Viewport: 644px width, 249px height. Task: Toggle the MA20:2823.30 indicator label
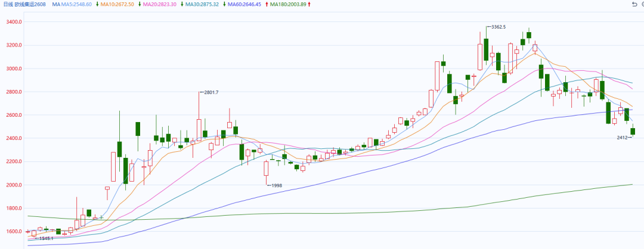point(160,4)
